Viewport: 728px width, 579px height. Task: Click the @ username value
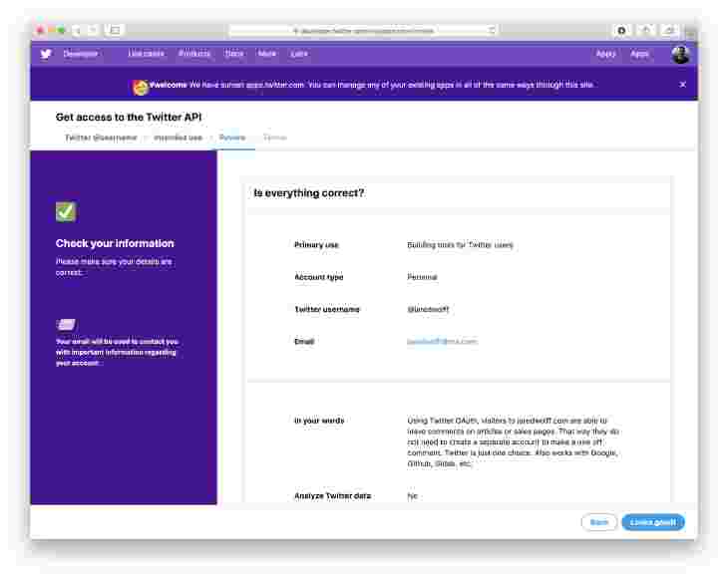tap(428, 309)
